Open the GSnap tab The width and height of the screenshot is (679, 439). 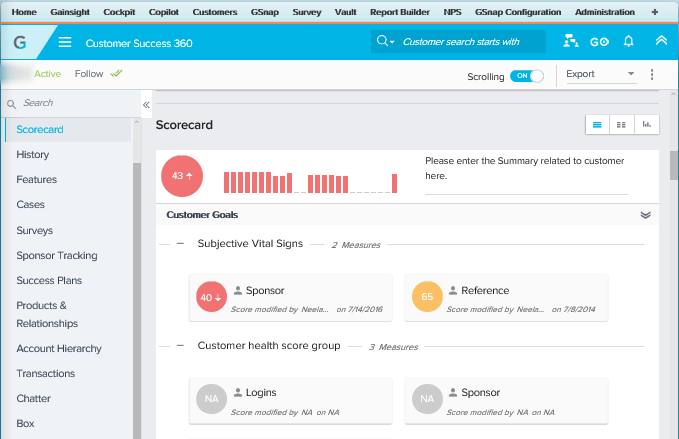pyautogui.click(x=265, y=12)
